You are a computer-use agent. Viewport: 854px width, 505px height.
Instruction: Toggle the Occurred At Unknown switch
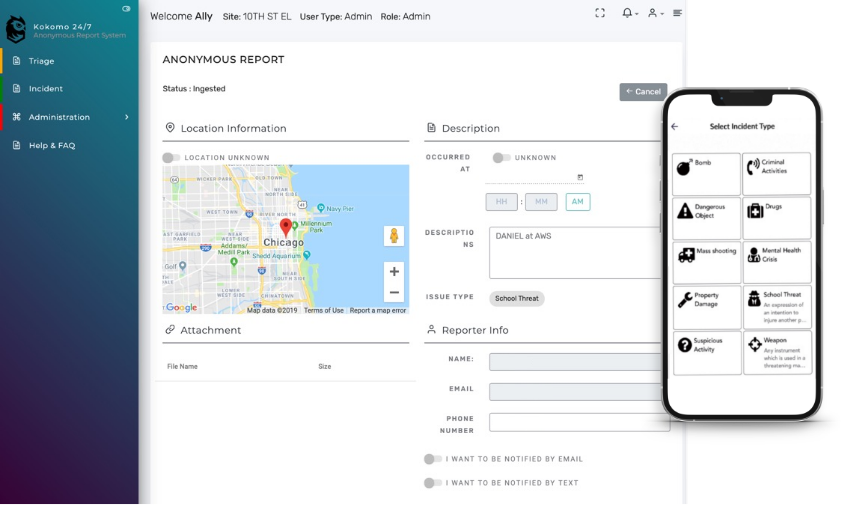(501, 157)
